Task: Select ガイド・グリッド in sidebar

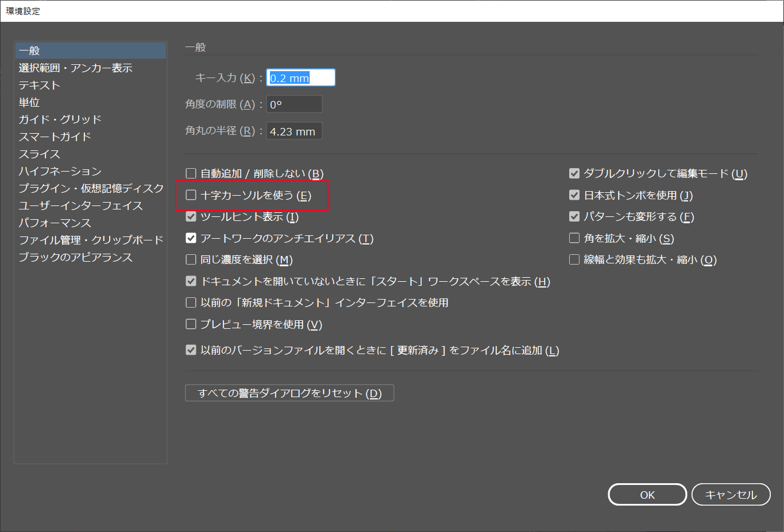Action: tap(60, 119)
